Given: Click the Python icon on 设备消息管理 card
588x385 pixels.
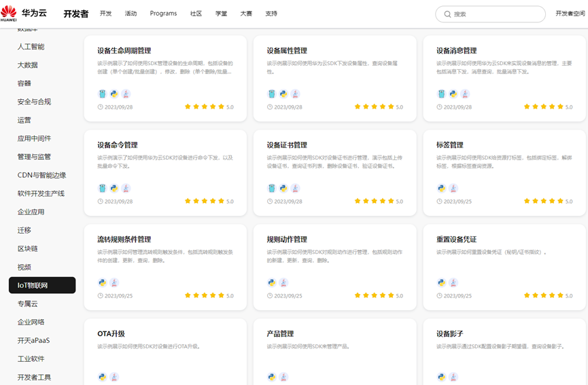Looking at the screenshot, I should click(x=453, y=94).
